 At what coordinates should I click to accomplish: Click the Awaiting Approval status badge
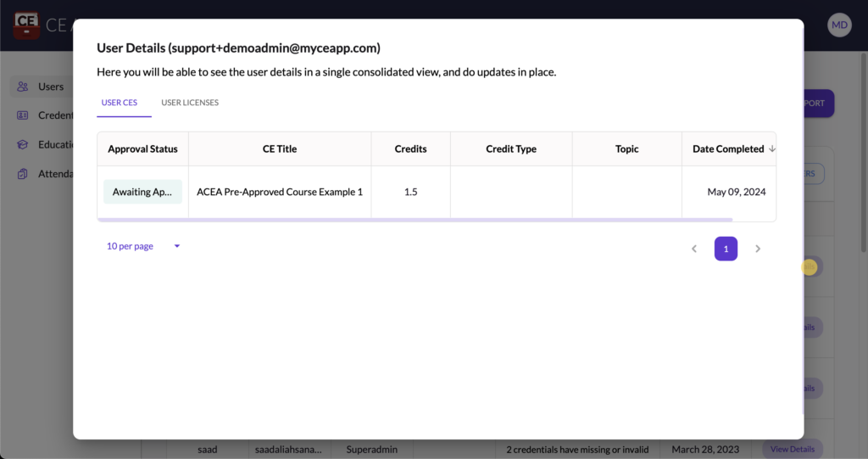(x=142, y=192)
